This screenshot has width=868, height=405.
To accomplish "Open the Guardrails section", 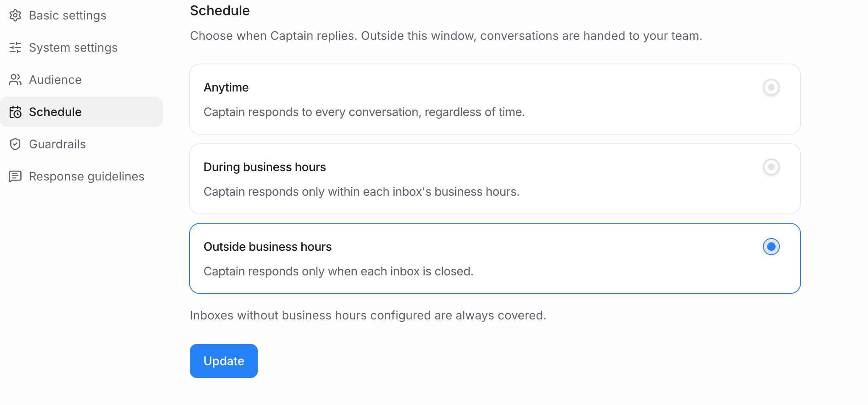I will (81, 144).
